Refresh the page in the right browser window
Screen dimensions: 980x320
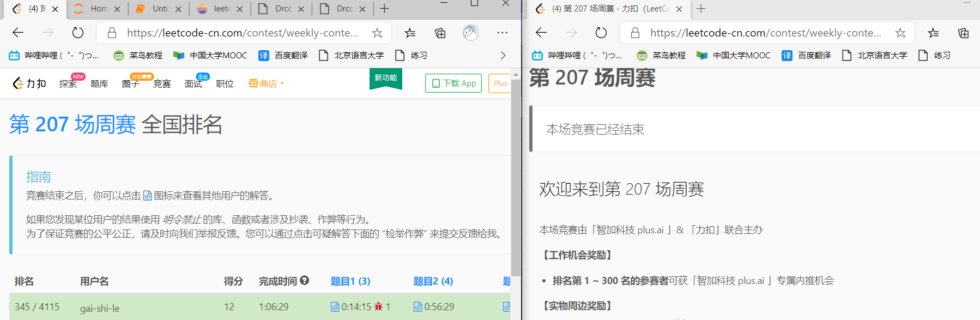tap(601, 33)
